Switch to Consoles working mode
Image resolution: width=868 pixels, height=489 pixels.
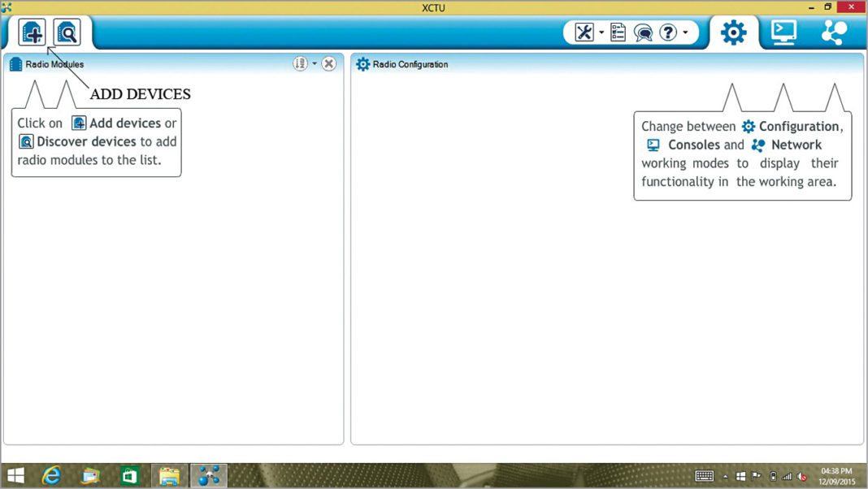[782, 32]
